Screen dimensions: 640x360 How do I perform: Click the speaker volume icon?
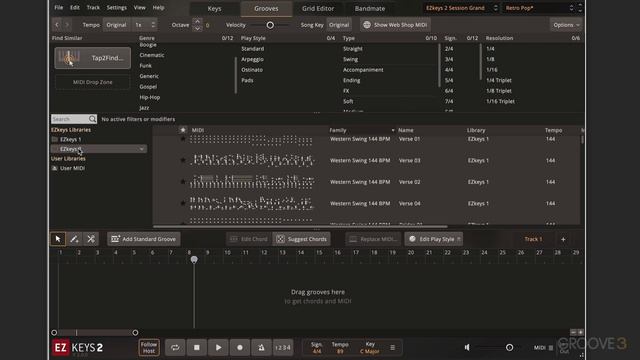(467, 347)
